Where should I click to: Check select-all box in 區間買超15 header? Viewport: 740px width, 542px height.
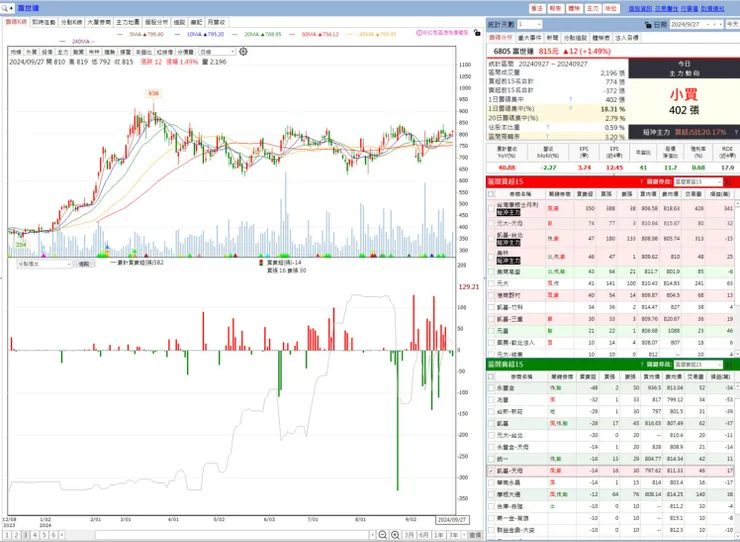click(491, 194)
